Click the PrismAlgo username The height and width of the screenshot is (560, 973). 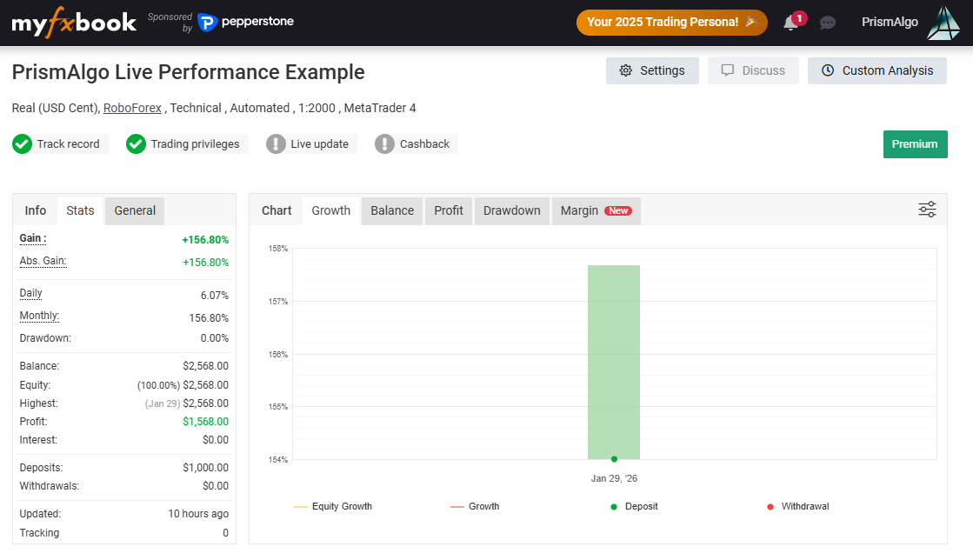890,23
